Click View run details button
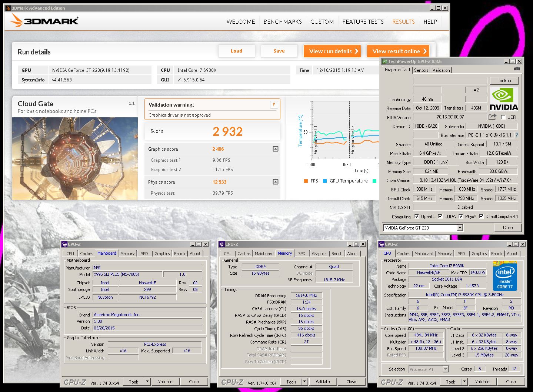This screenshot has height=392, width=533. pyautogui.click(x=332, y=51)
